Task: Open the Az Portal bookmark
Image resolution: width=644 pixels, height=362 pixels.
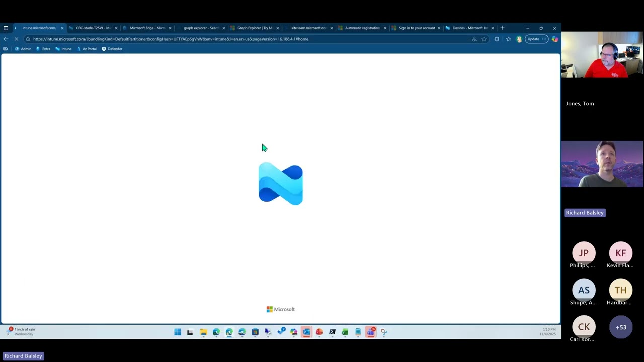Action: coord(87,49)
